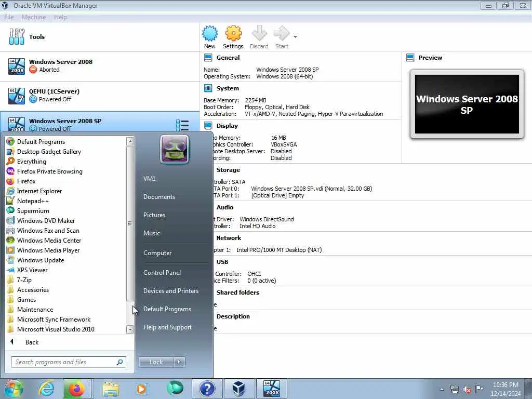Click the user account picture
This screenshot has width=532, height=399.
(175, 150)
